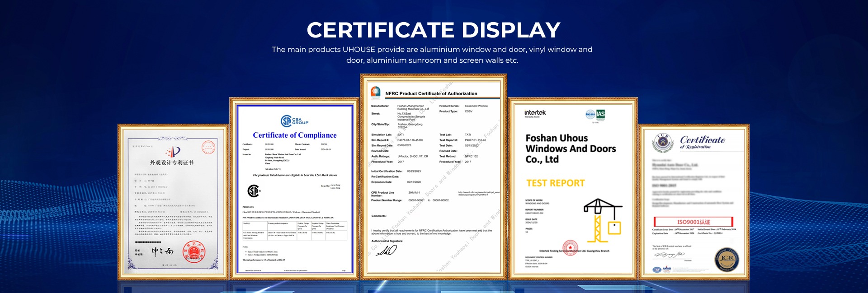Click the 'Certificate of Registration' script title

pos(702,142)
